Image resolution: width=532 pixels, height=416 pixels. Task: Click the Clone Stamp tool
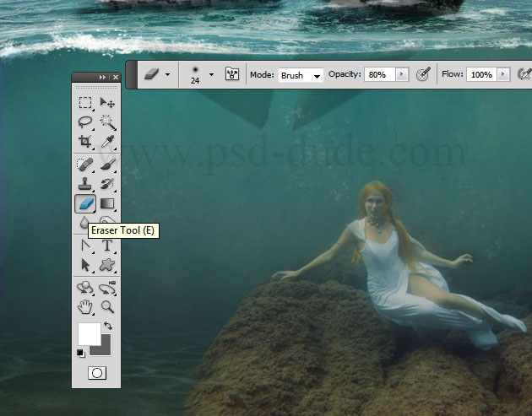click(86, 183)
